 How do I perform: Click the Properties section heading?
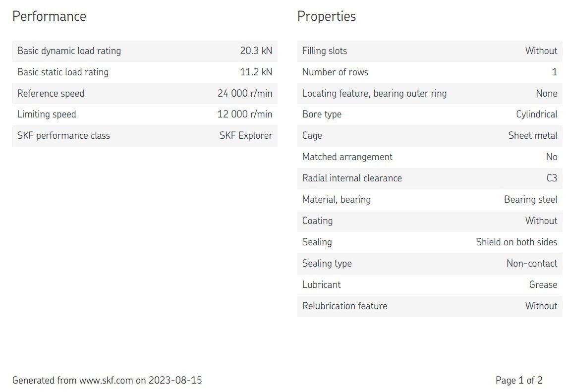(x=326, y=16)
